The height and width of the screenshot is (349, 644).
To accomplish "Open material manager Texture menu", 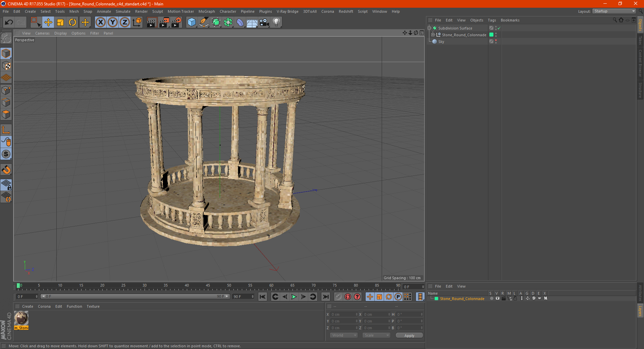I will pos(93,306).
